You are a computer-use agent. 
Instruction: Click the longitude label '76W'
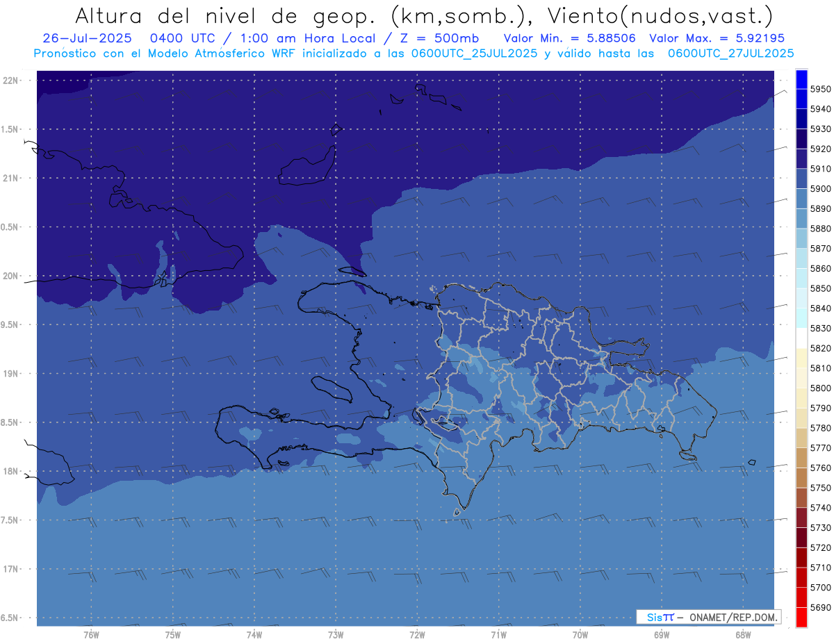91,635
